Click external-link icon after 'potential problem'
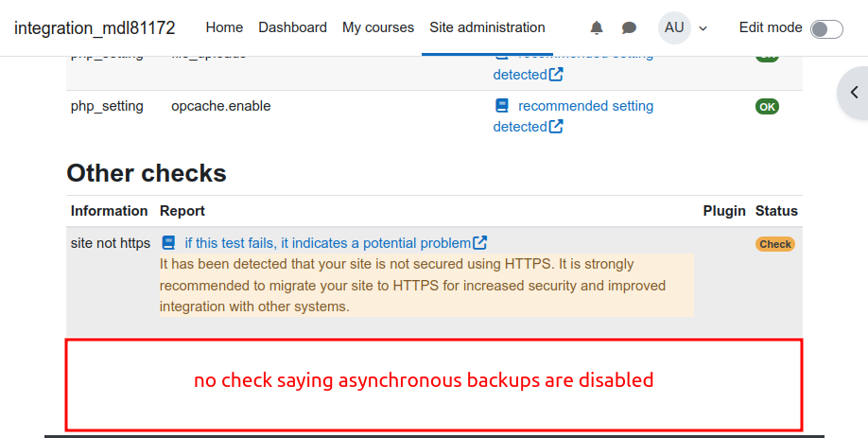Screen dimensions: 868x438 [x=480, y=242]
